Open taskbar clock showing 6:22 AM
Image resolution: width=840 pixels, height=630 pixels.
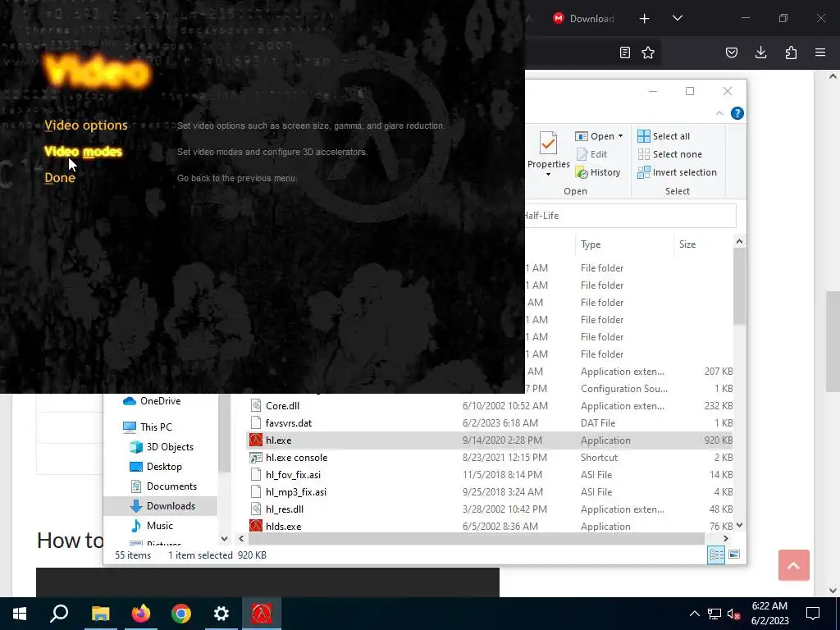769,614
